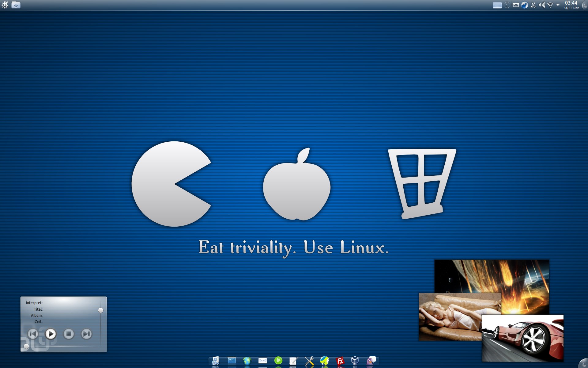This screenshot has width=588, height=368.
Task: Launch the Marble globe dock icon
Action: (325, 361)
